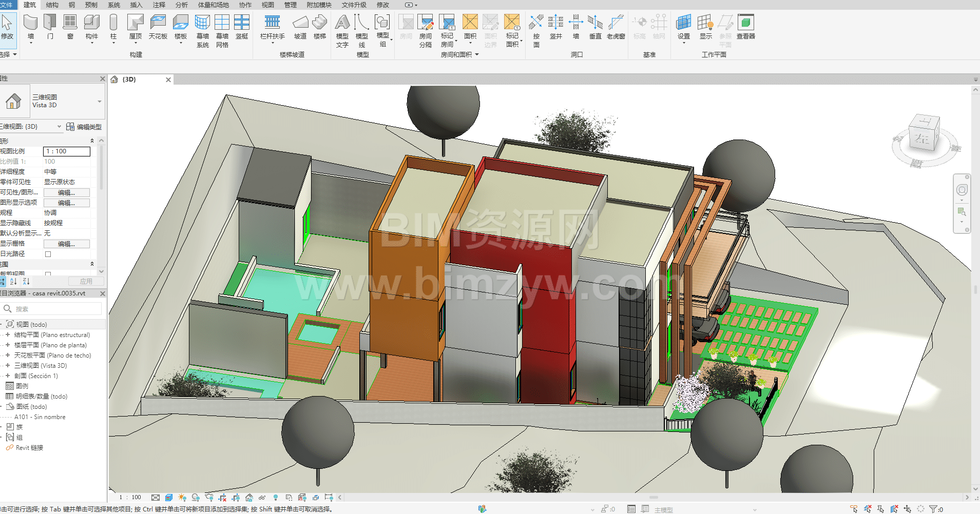Open the Vista 3D type selector dropdown
Viewport: 980px width, 514px height.
100,102
